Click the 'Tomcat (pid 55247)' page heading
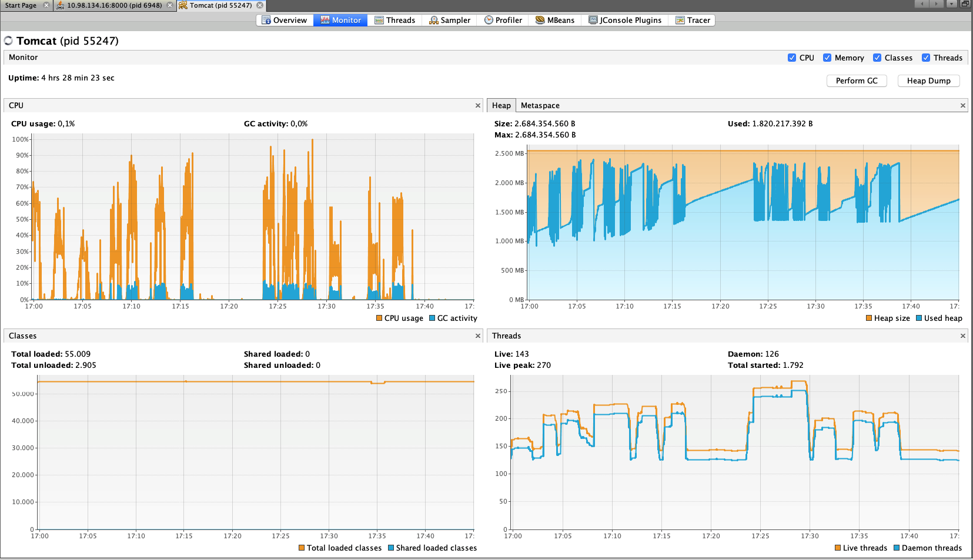The height and width of the screenshot is (560, 973). 68,41
